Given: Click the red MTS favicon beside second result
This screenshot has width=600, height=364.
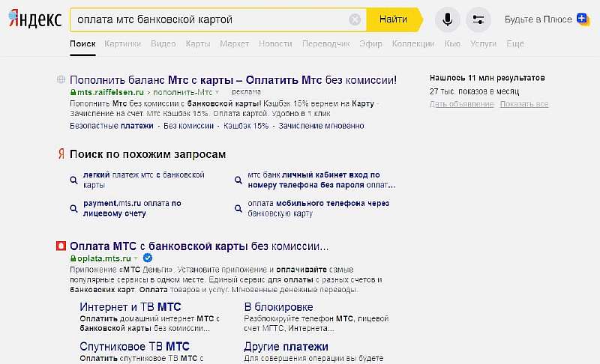Looking at the screenshot, I should pos(61,246).
